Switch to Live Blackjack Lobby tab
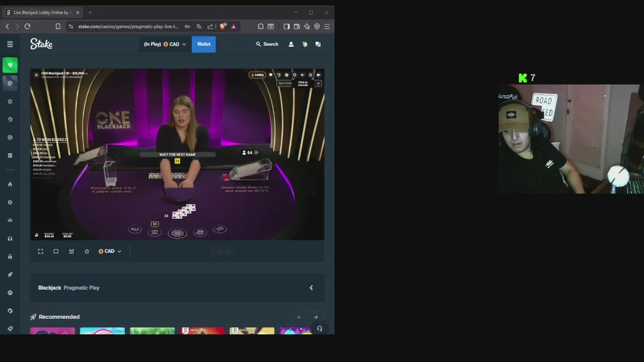 (42, 13)
